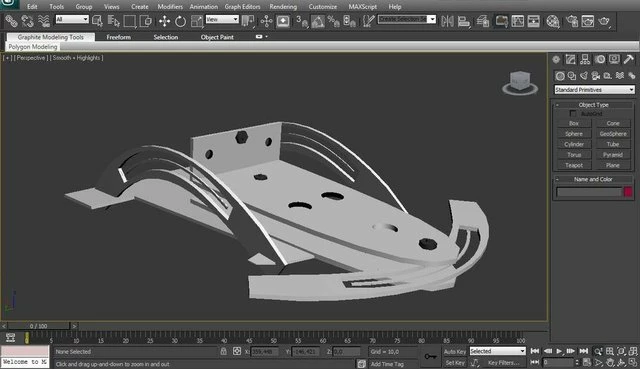The height and width of the screenshot is (369, 640).
Task: Open Rendered Frame Window icon
Action: (588, 20)
